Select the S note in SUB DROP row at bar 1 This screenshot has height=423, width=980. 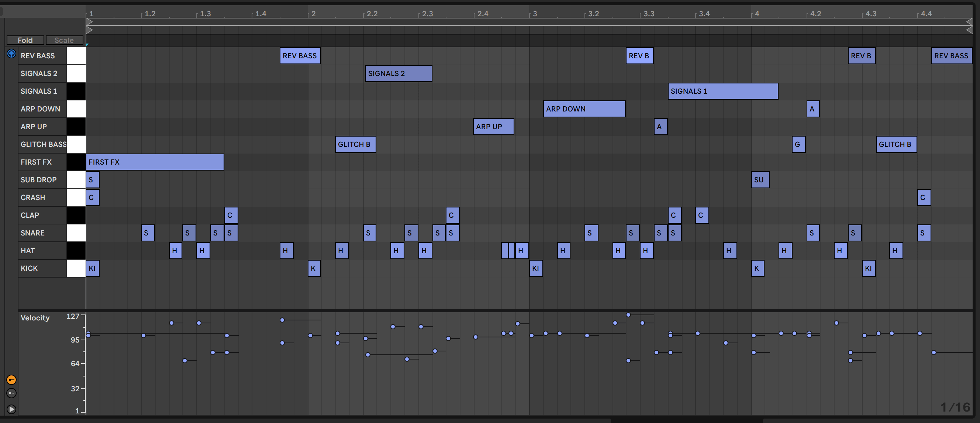pos(93,180)
